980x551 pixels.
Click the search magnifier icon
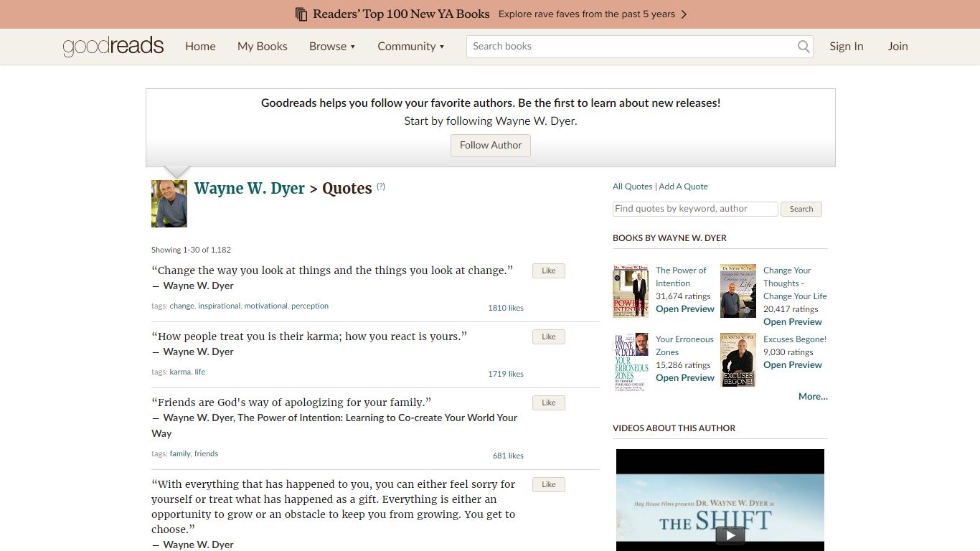pyautogui.click(x=804, y=47)
